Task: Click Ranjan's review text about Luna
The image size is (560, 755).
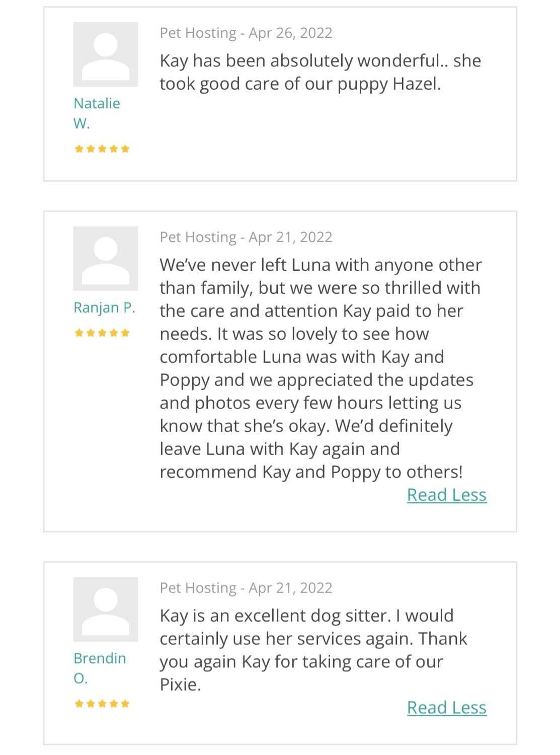Action: click(x=320, y=368)
